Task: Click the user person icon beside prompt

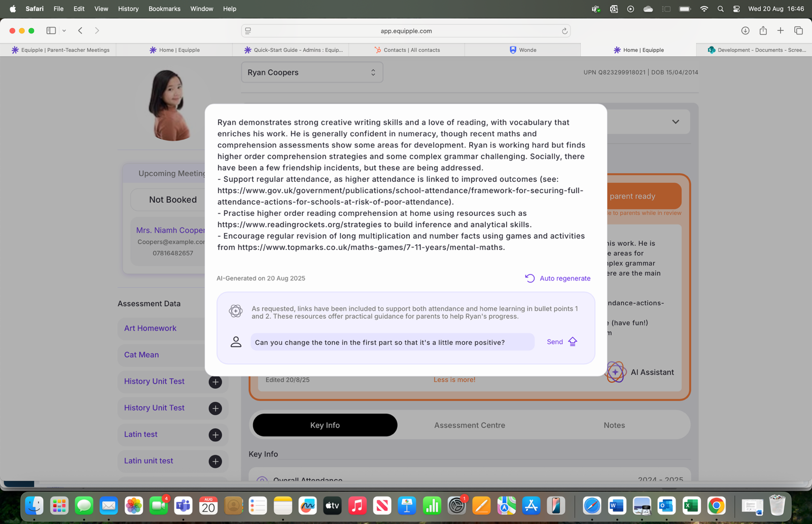Action: click(x=236, y=342)
